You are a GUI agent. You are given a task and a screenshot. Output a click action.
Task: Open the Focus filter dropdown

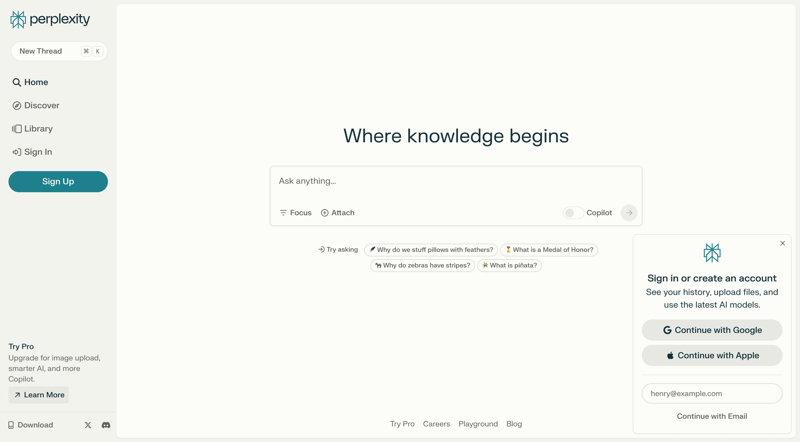(x=295, y=213)
